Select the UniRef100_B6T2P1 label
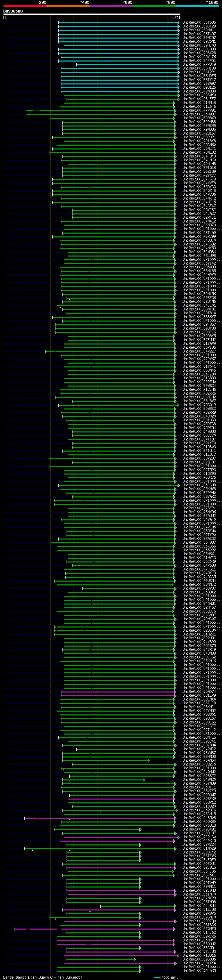The width and height of the screenshot is (222, 980). click(199, 72)
